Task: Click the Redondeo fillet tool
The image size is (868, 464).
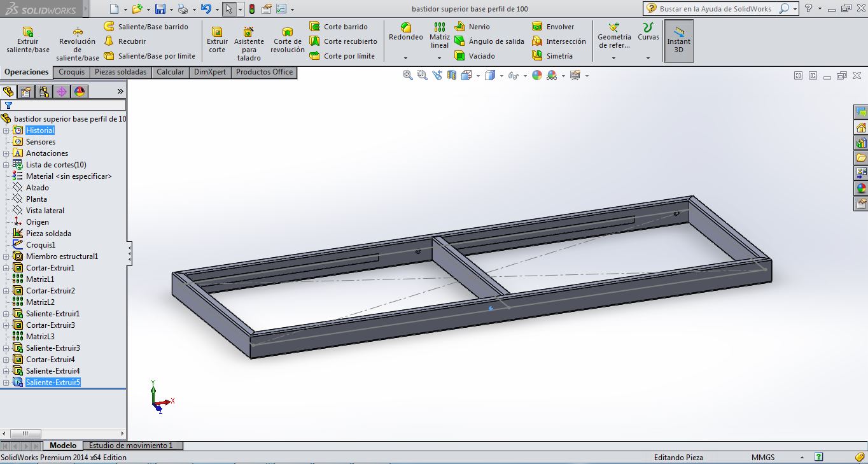Action: pos(406,32)
